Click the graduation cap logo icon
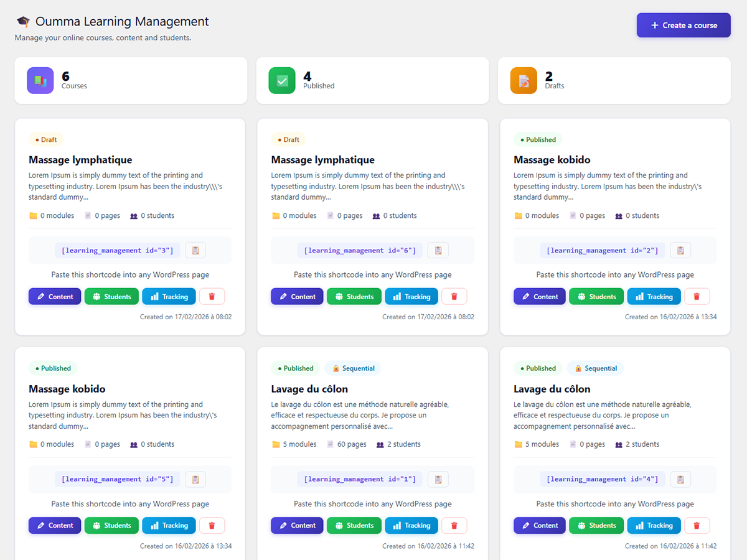The width and height of the screenshot is (747, 560). [x=23, y=22]
